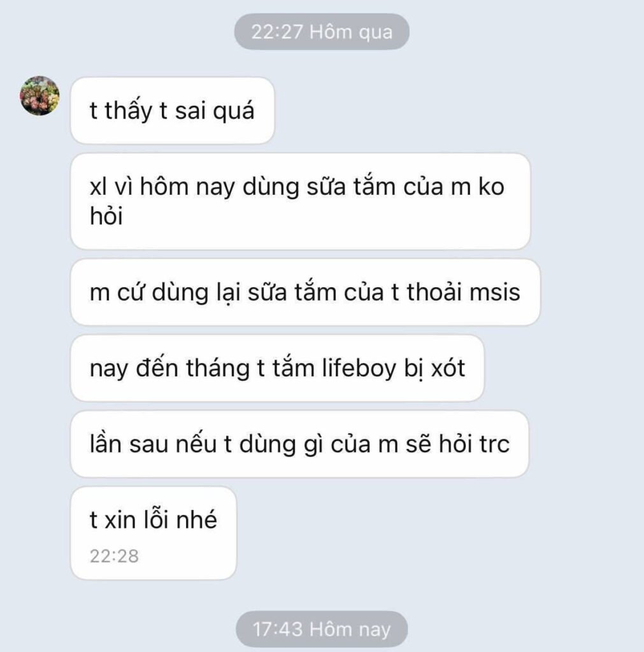Select the "t thấy t sai quá" message

(172, 111)
